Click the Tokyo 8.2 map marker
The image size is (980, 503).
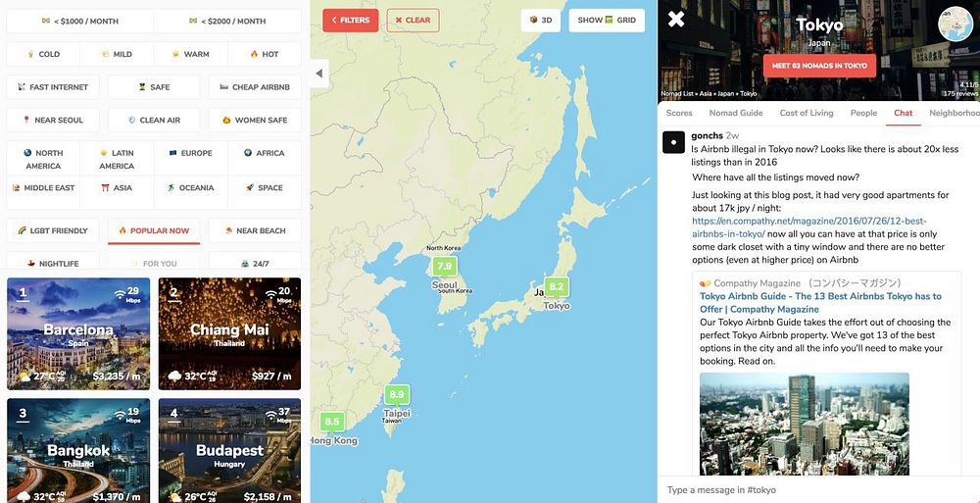coord(557,288)
